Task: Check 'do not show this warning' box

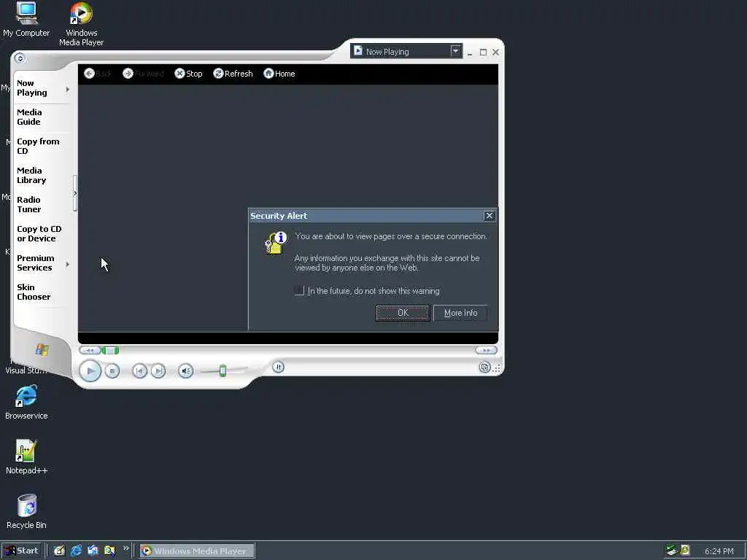Action: [299, 290]
